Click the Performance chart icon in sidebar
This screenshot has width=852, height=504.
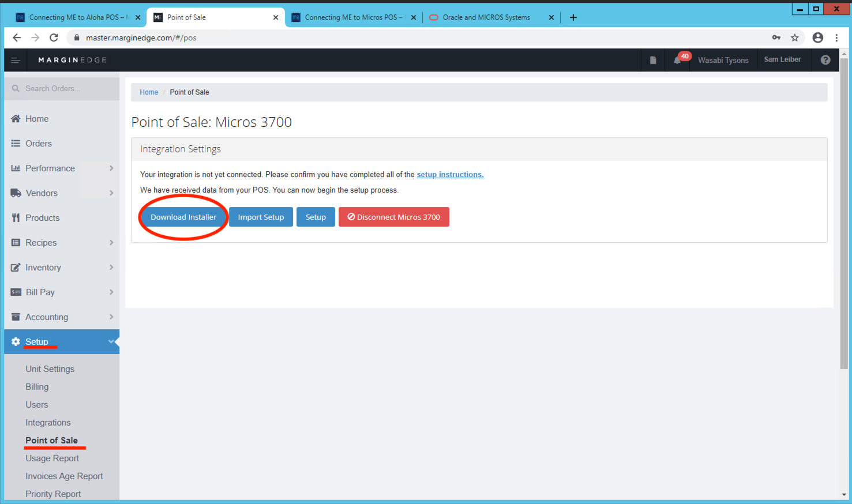tap(16, 168)
